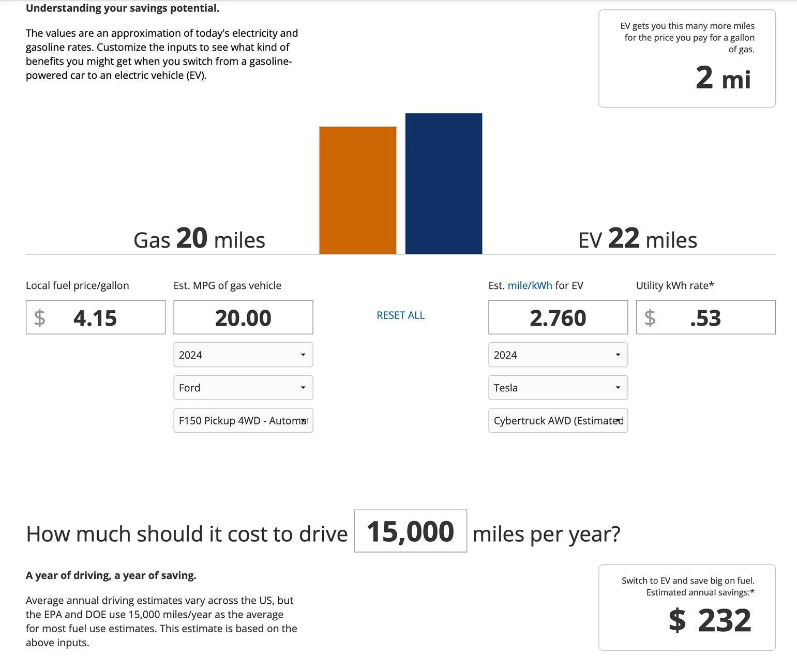Open EV year 2024 dropdown
Viewport: 797px width, 672px height.
(558, 355)
